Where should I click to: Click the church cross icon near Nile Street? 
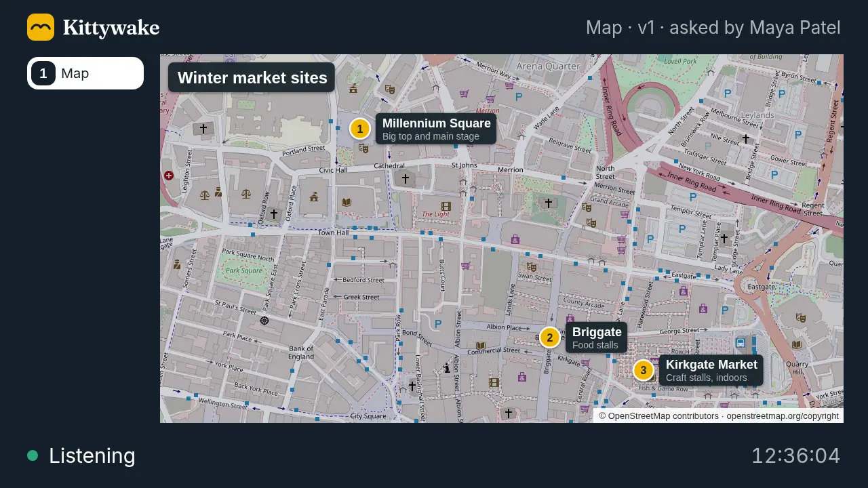tap(746, 138)
